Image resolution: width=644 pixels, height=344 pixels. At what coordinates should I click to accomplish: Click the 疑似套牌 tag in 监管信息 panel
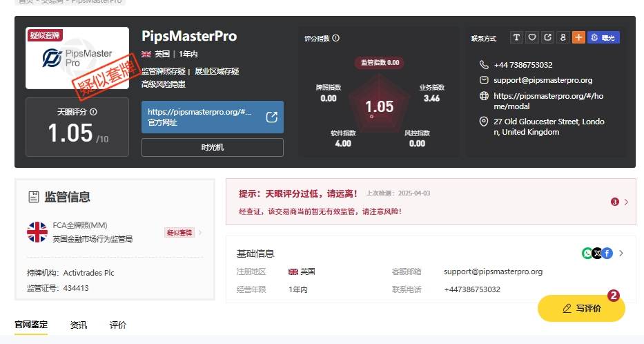pos(179,233)
